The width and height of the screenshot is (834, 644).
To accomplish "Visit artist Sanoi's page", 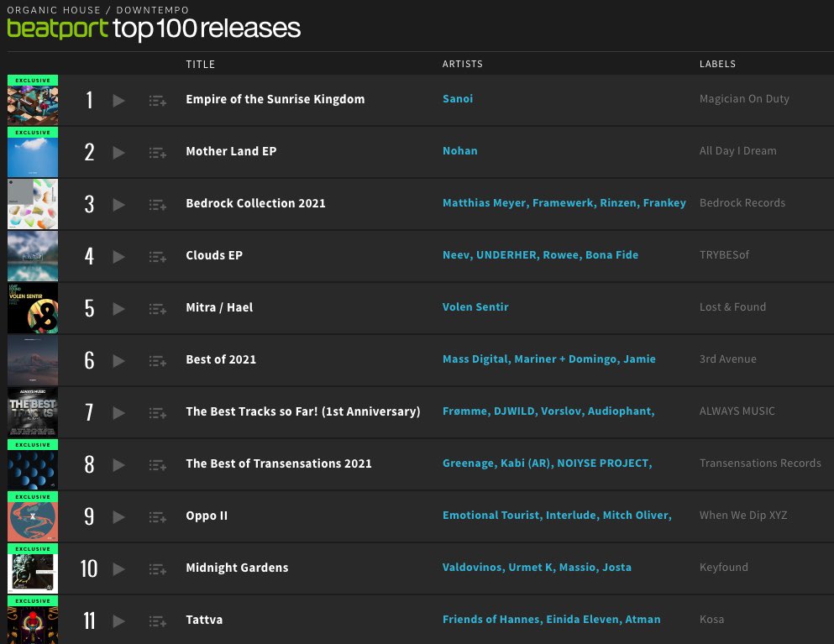I will 458,99.
